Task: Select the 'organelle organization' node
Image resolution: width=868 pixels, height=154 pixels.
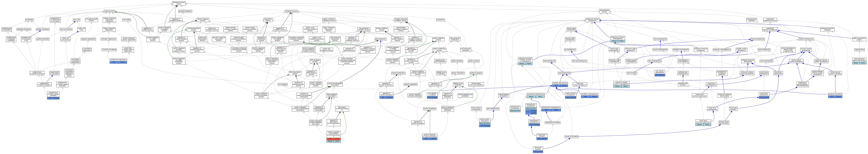Action: coord(88,39)
